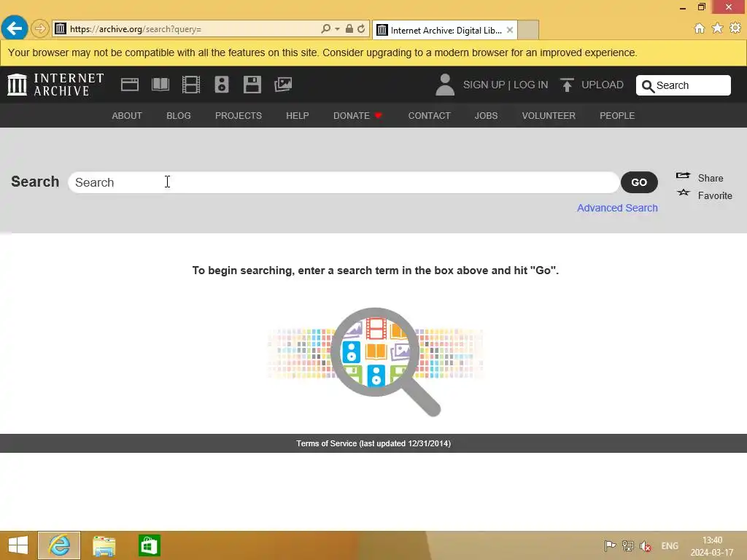This screenshot has width=747, height=560.
Task: Click the Favorite link text
Action: [715, 195]
